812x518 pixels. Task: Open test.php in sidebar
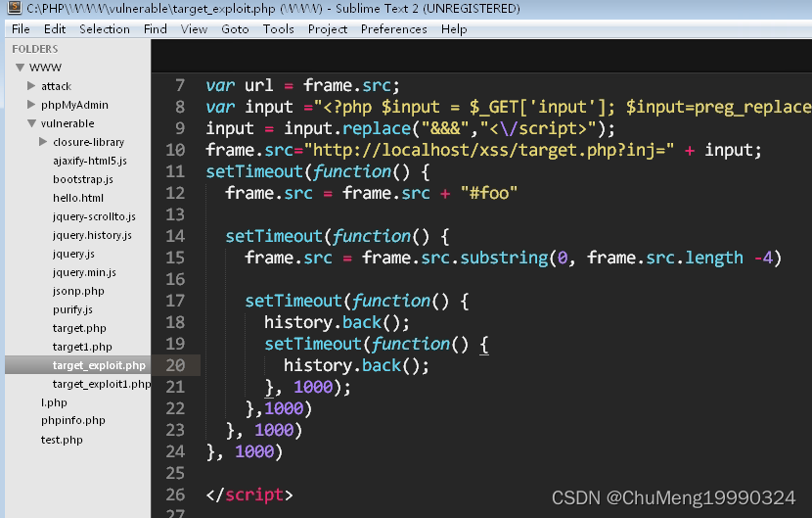[x=62, y=441]
